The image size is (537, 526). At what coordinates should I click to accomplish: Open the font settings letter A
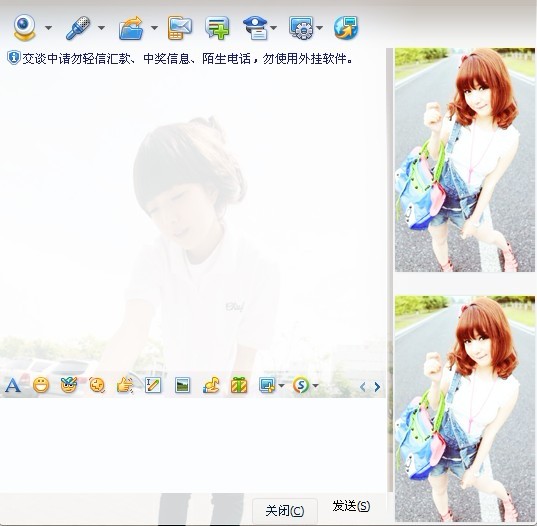[x=13, y=386]
